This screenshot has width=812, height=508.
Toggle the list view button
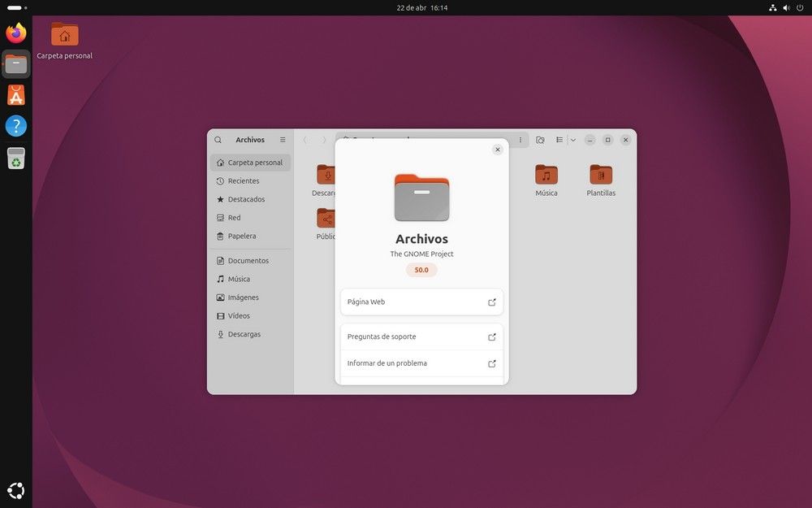point(559,140)
